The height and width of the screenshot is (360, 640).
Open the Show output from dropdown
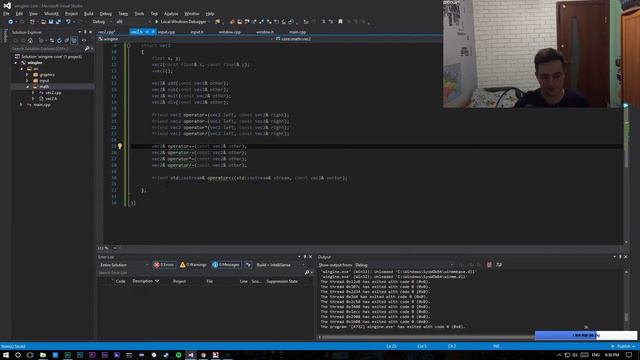click(x=404, y=265)
